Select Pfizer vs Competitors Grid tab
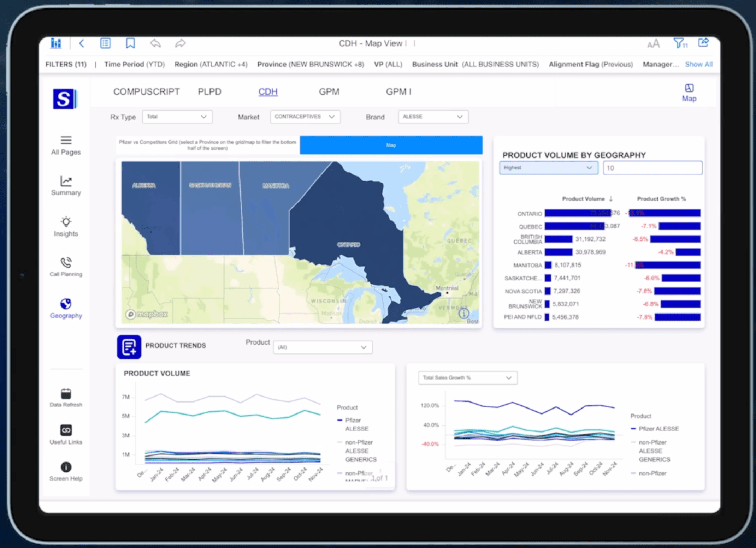The width and height of the screenshot is (756, 548). (208, 145)
